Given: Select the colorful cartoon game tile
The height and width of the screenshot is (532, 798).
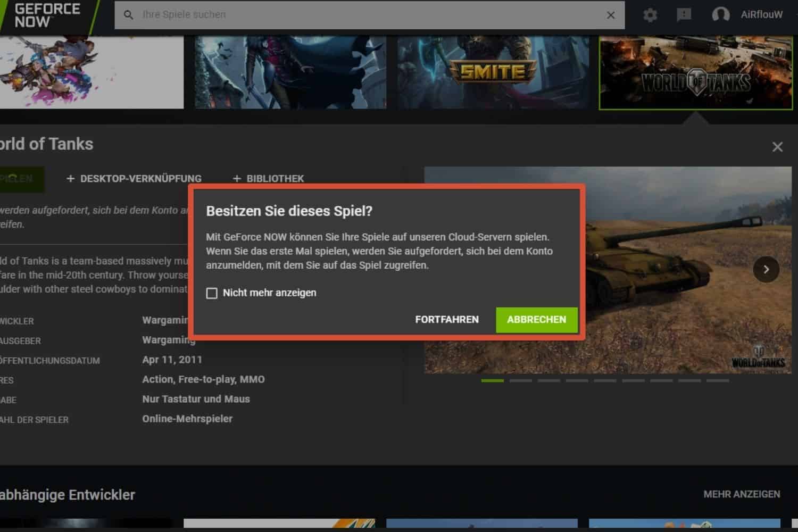Looking at the screenshot, I should click(x=92, y=72).
